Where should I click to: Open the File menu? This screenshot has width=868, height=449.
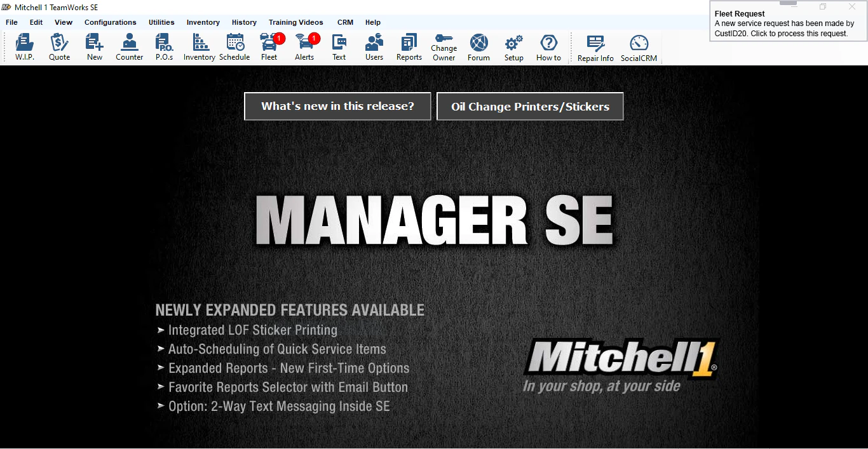(11, 22)
